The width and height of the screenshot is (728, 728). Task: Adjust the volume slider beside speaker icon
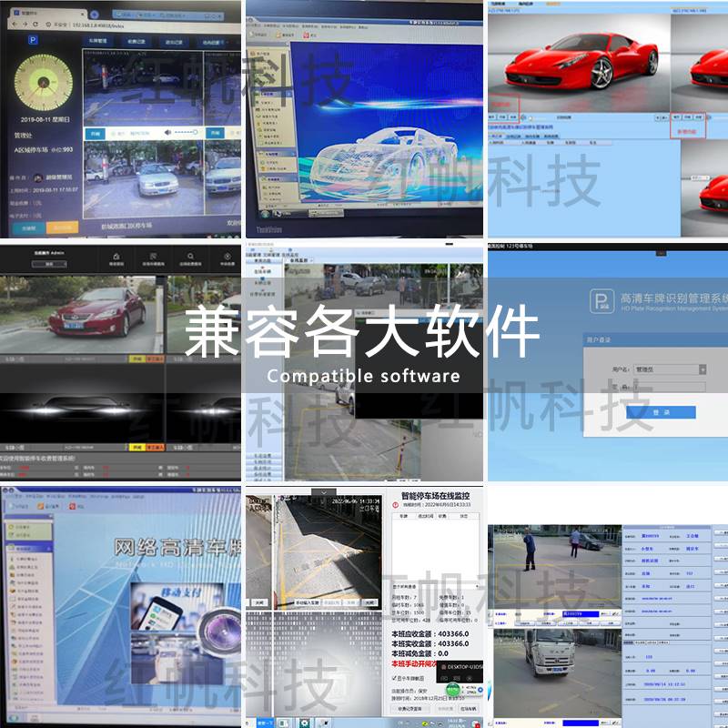point(187,133)
